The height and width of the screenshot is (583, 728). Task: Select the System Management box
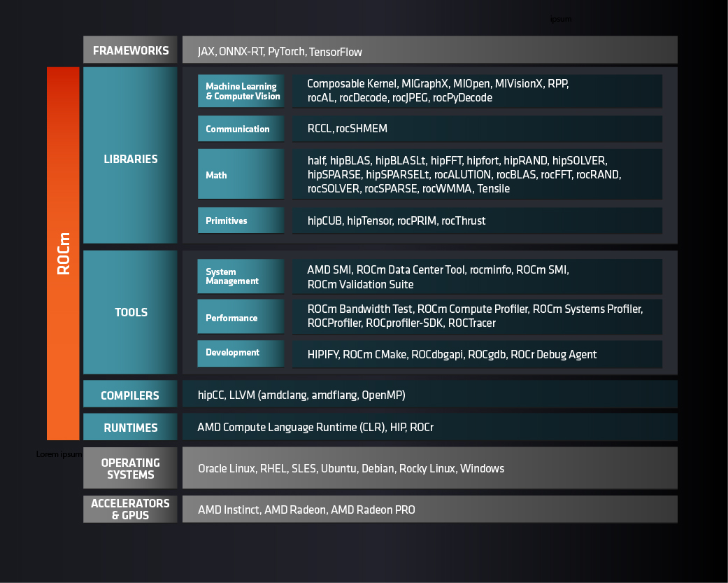click(241, 276)
